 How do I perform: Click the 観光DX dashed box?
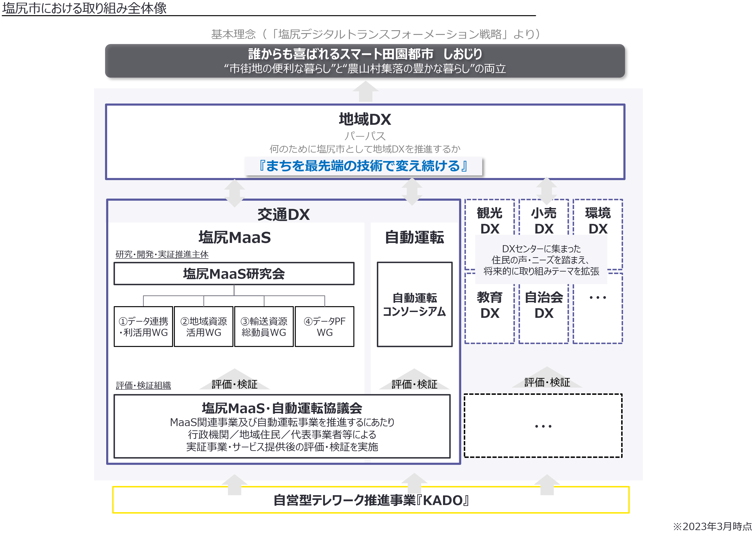tap(489, 220)
